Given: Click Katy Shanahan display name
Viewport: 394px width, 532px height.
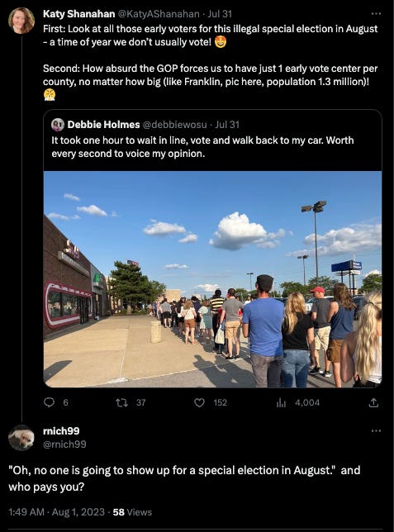Looking at the screenshot, I should [x=78, y=14].
